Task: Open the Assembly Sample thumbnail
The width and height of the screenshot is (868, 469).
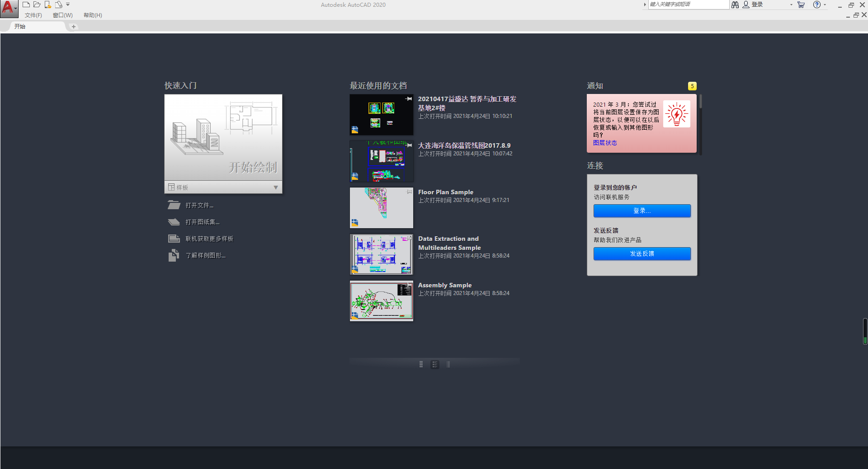Action: (x=382, y=301)
